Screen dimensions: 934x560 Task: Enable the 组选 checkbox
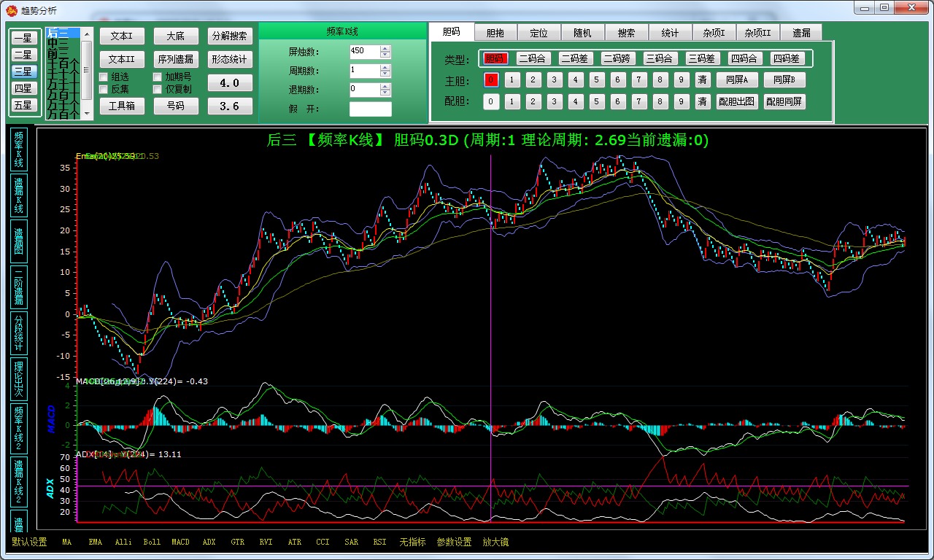pyautogui.click(x=104, y=77)
